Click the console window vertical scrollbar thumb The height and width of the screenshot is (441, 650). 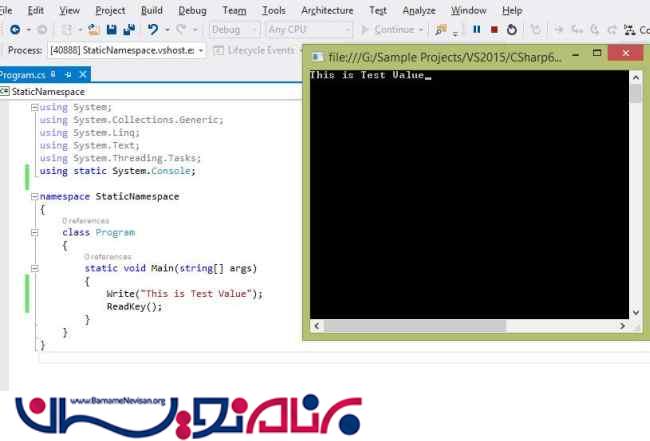coord(636,93)
